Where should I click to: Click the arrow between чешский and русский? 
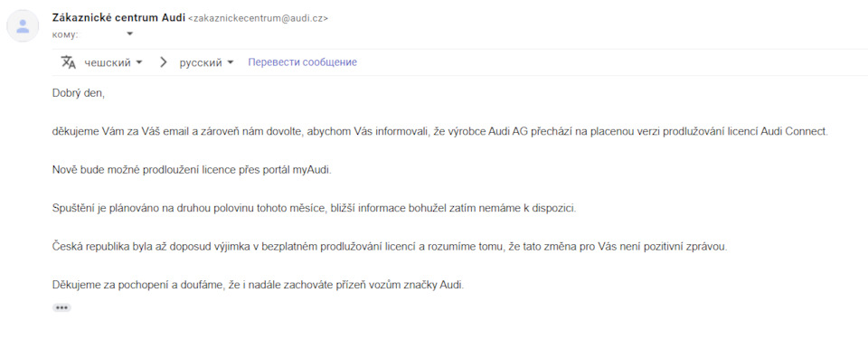(163, 62)
